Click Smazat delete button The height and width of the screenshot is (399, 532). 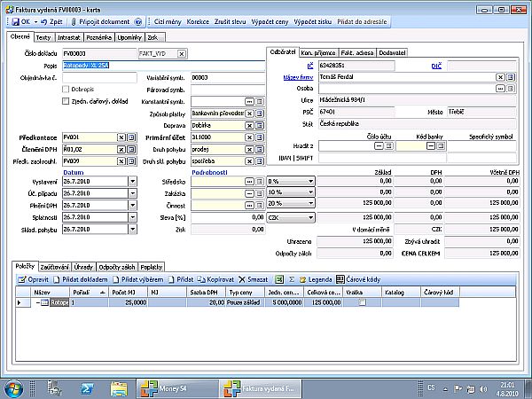253,279
